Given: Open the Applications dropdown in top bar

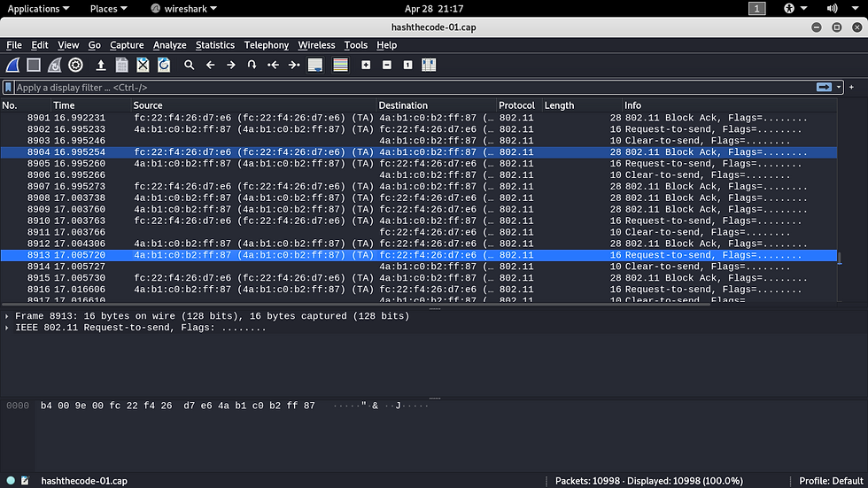Looking at the screenshot, I should point(38,9).
